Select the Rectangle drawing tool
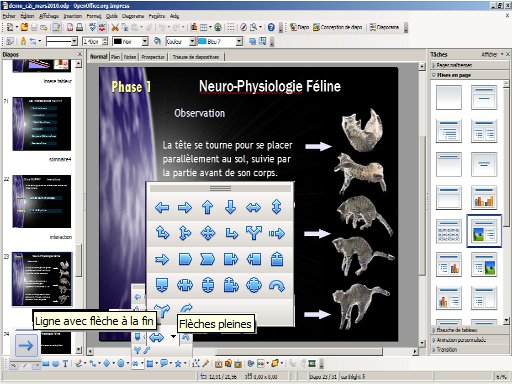This screenshot has width=512, height=384. [x=46, y=363]
